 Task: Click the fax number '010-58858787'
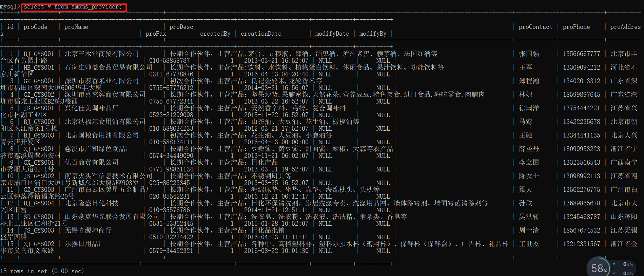[x=170, y=60]
